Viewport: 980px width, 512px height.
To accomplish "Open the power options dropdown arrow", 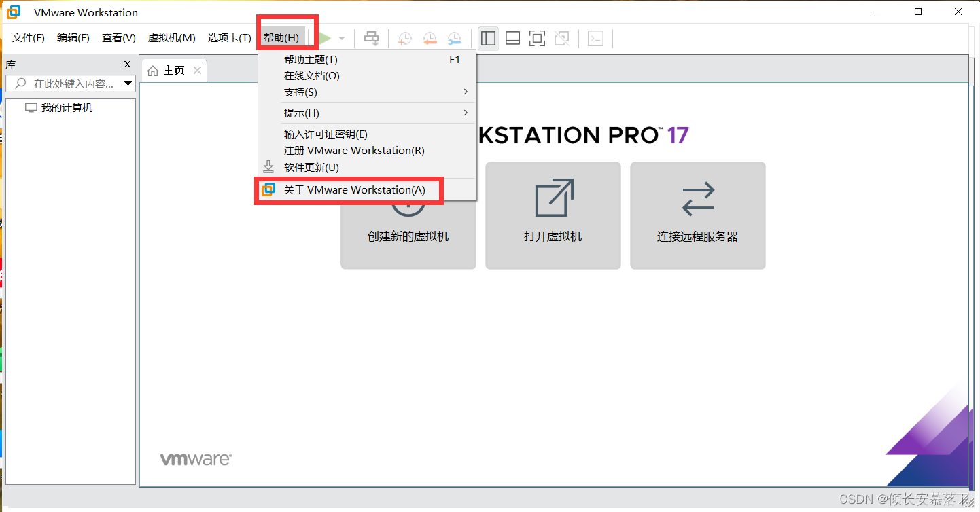I will coord(342,39).
